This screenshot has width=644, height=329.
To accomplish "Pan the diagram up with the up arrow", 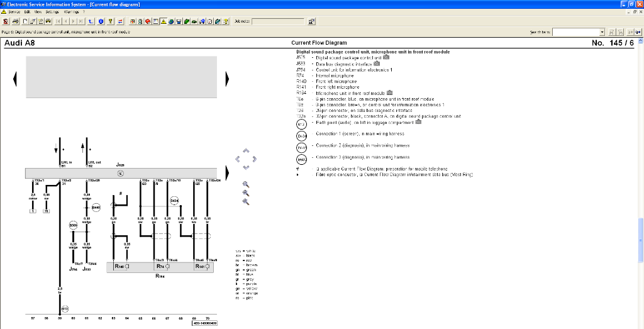I will click(x=246, y=151).
